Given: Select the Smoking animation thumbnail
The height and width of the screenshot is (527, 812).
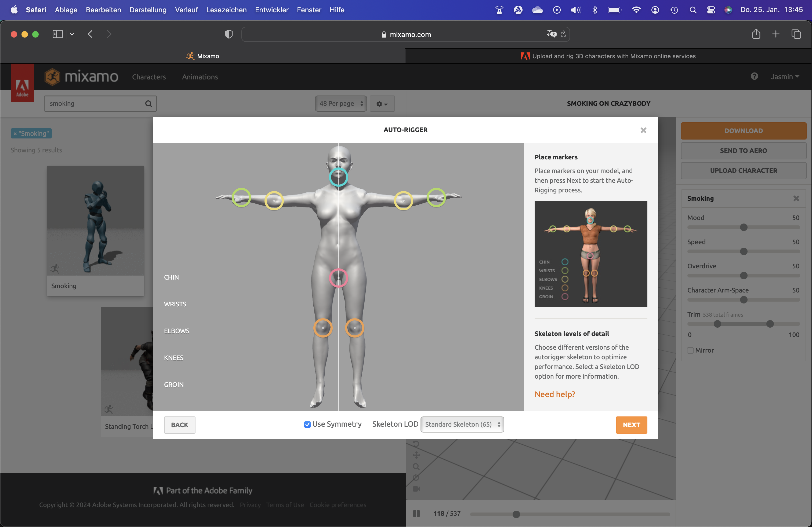Looking at the screenshot, I should 96,221.
